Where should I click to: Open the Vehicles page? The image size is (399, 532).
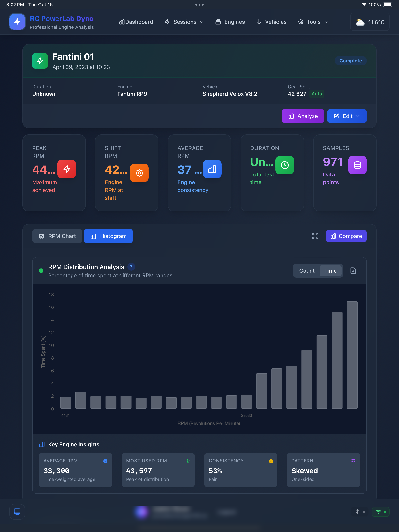271,22
